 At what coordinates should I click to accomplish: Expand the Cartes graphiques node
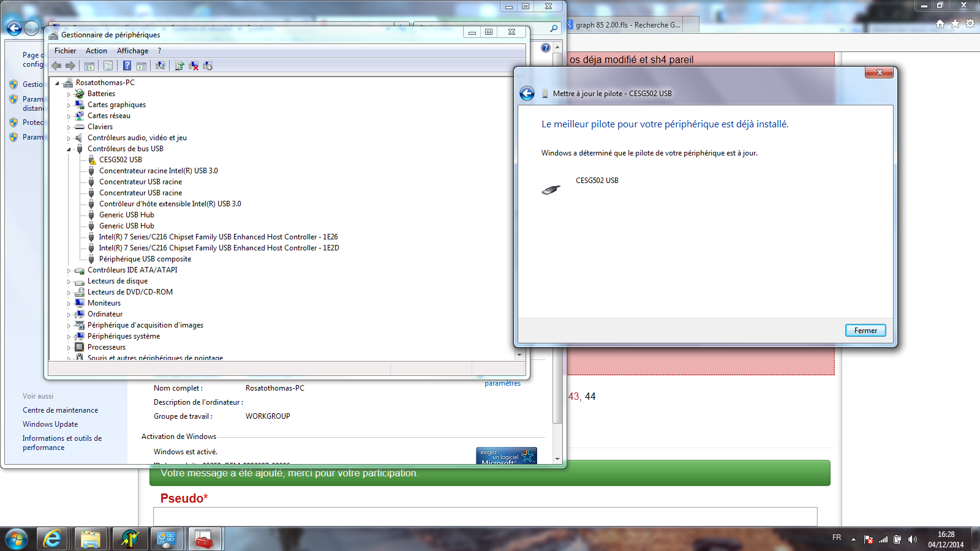(x=69, y=105)
